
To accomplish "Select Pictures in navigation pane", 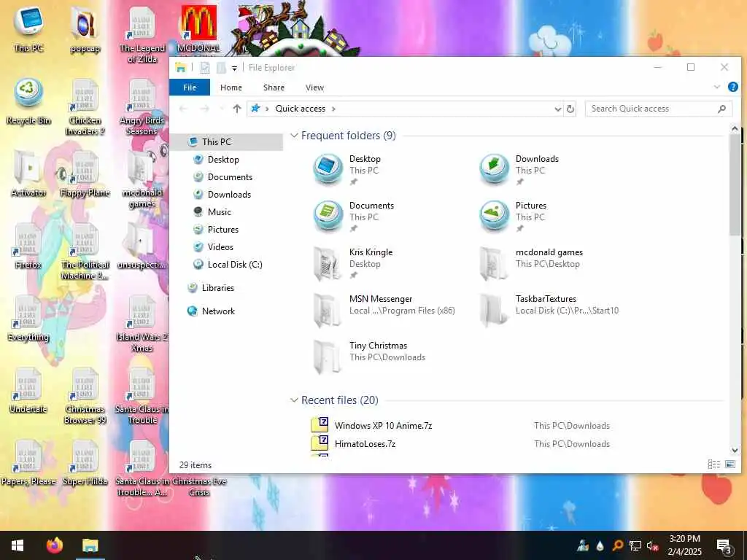I will [222, 230].
